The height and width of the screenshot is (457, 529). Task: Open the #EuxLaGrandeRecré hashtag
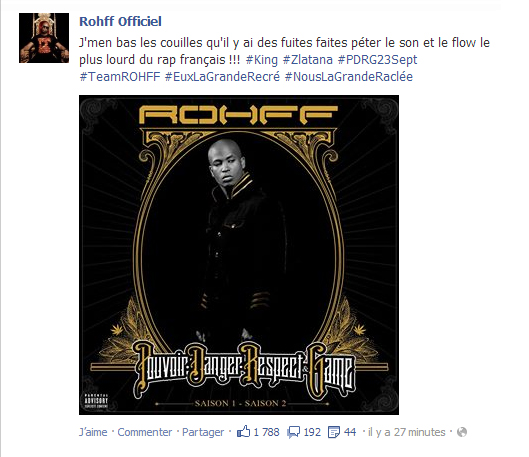click(x=222, y=77)
